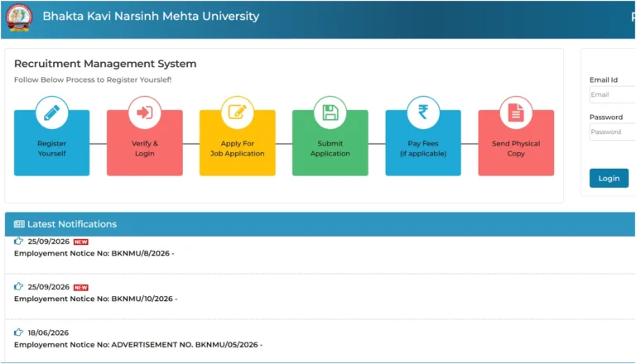Open Employement Notice No: BKNMU/10/2026
Viewport: 636px width, 364px height.
[x=96, y=299]
